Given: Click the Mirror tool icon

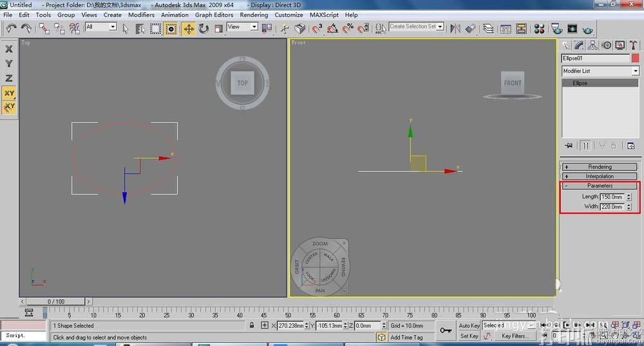Looking at the screenshot, I should coord(455,28).
